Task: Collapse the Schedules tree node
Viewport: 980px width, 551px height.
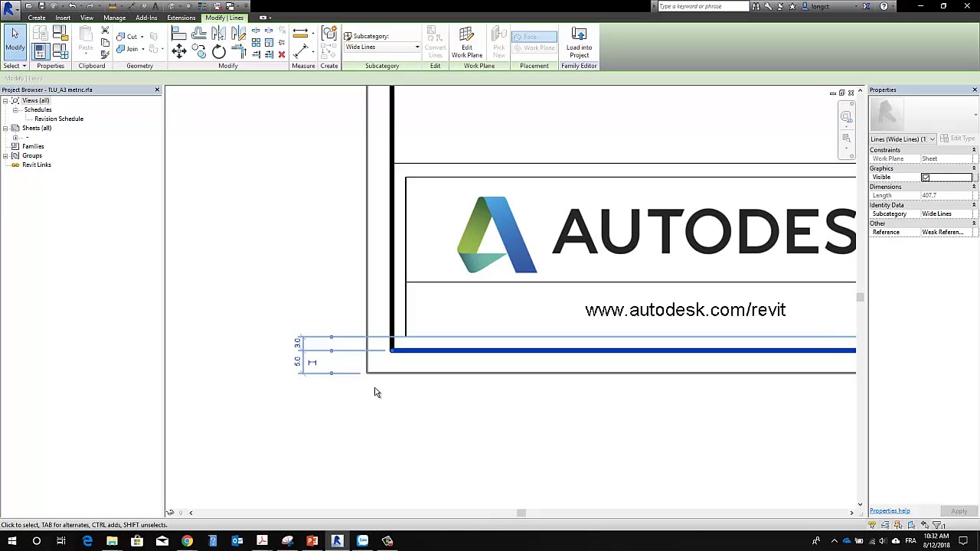Action: [x=15, y=109]
